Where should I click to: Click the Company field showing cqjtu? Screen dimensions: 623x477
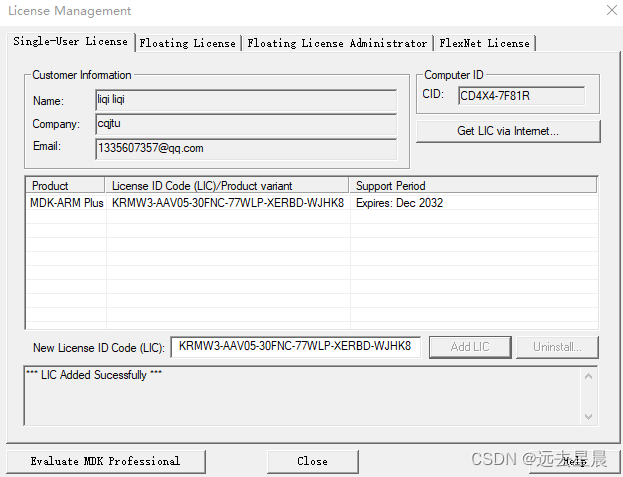tap(246, 124)
